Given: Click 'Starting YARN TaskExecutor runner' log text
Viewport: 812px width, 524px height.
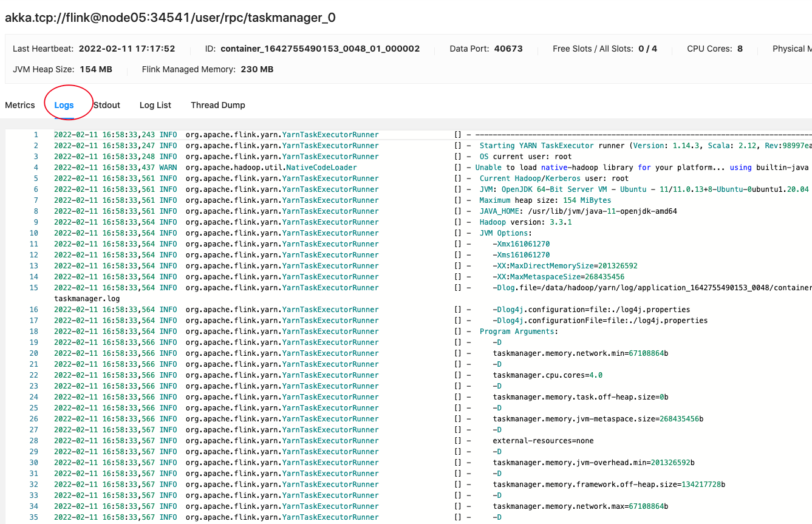Looking at the screenshot, I should (x=552, y=146).
